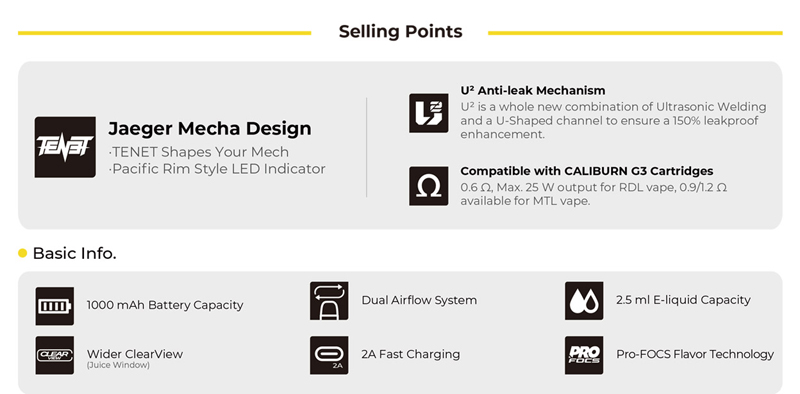
Task: Click the Wider ClearView label
Action: pos(135,354)
